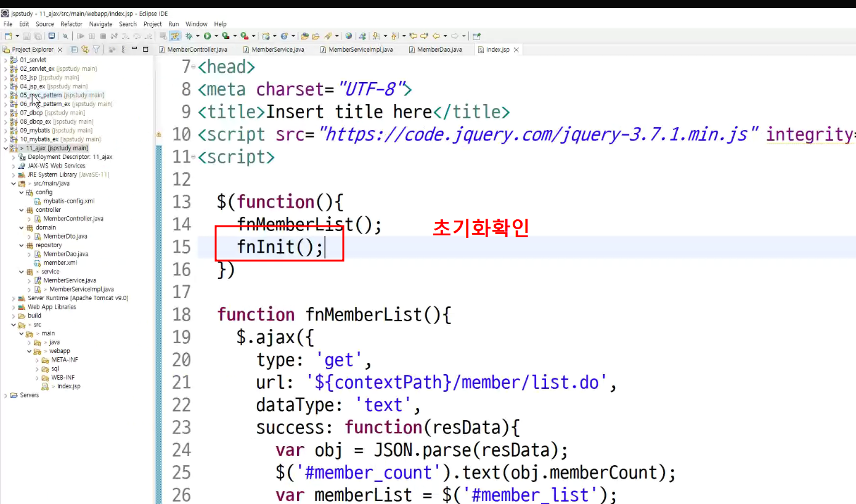The image size is (856, 504).
Task: Click the Project Explorer filter funnel icon
Action: pos(96,49)
